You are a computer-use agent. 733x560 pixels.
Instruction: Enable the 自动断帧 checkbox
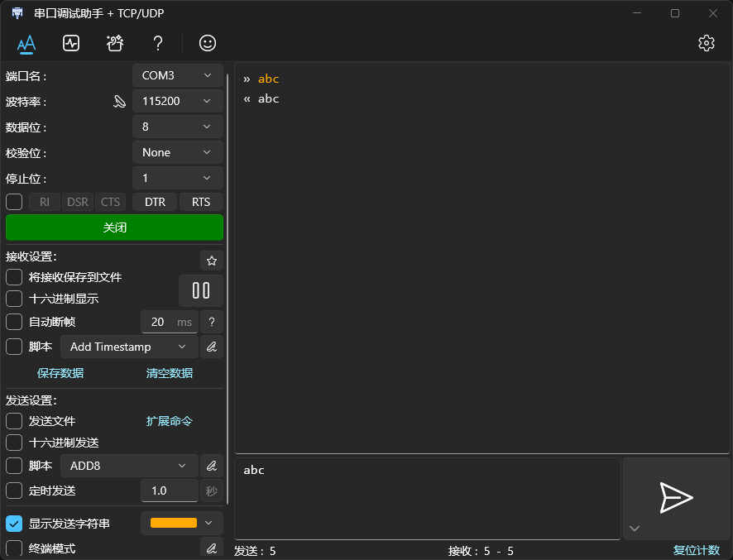[x=14, y=322]
